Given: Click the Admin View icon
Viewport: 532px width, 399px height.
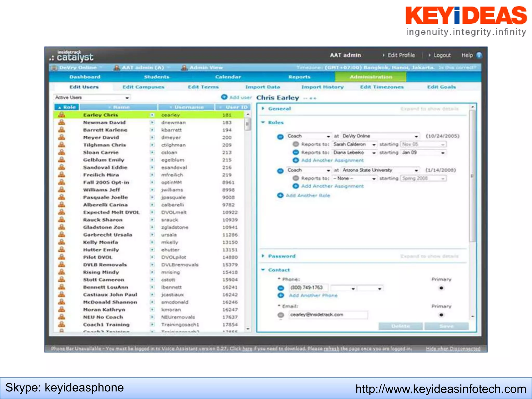Looking at the screenshot, I should pos(184,68).
